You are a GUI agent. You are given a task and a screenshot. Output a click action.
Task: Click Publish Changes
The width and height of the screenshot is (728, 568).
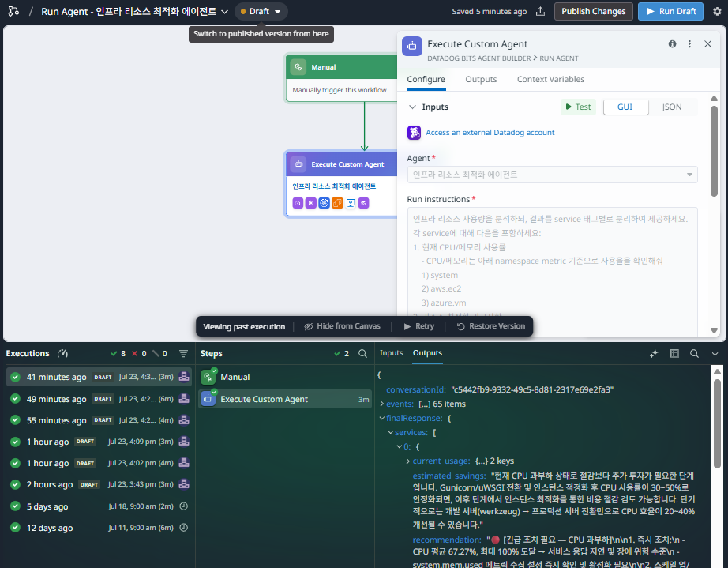pos(593,11)
